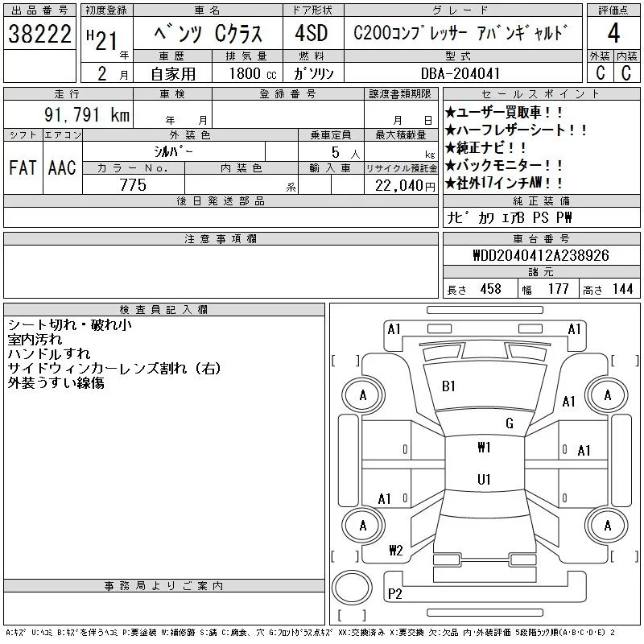Click the W1 mark on the roof
The image size is (644, 644).
(x=484, y=448)
